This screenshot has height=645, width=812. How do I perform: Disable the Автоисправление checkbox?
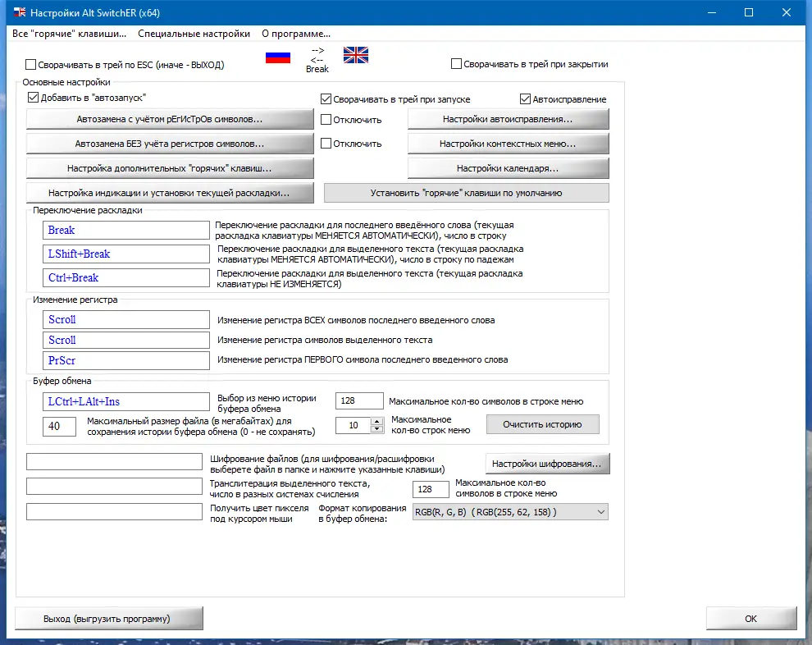(x=525, y=99)
